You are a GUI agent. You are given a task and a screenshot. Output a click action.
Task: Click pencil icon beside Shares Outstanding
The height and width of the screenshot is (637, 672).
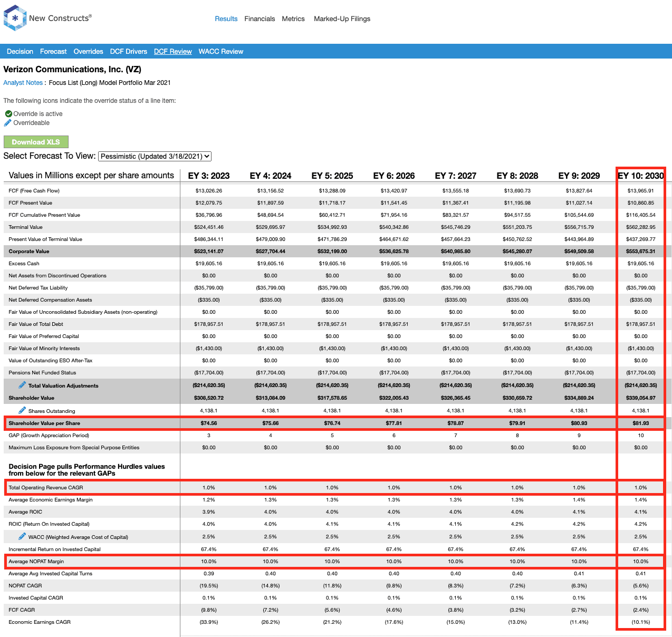(x=22, y=410)
